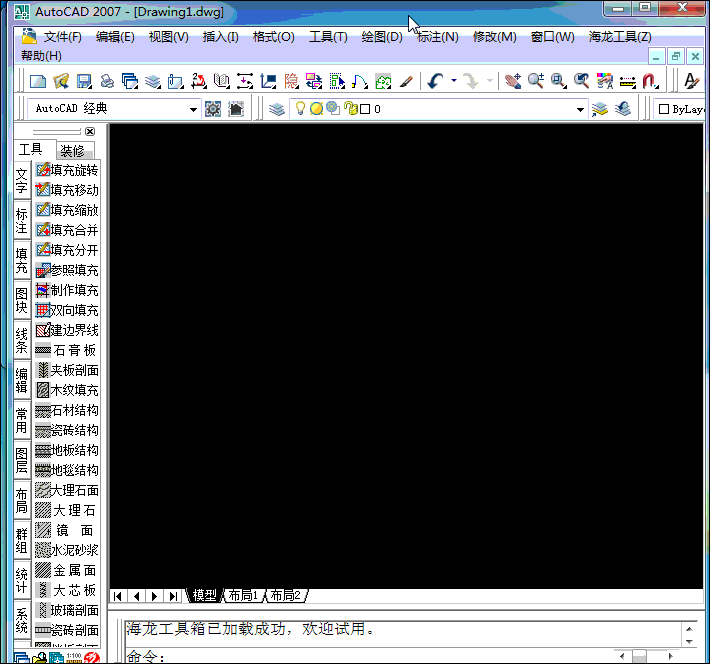The height and width of the screenshot is (664, 710).
Task: Open the 海龙工具(Z) menu
Action: tap(620, 37)
